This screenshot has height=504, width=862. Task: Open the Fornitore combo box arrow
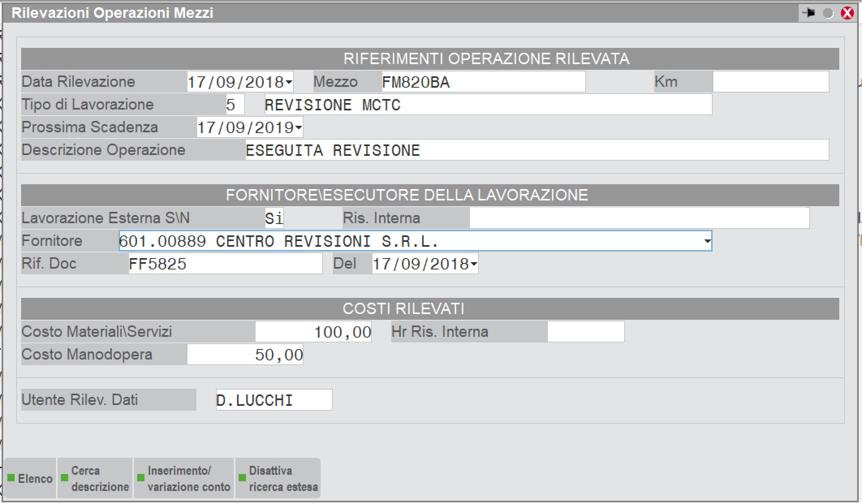click(707, 241)
